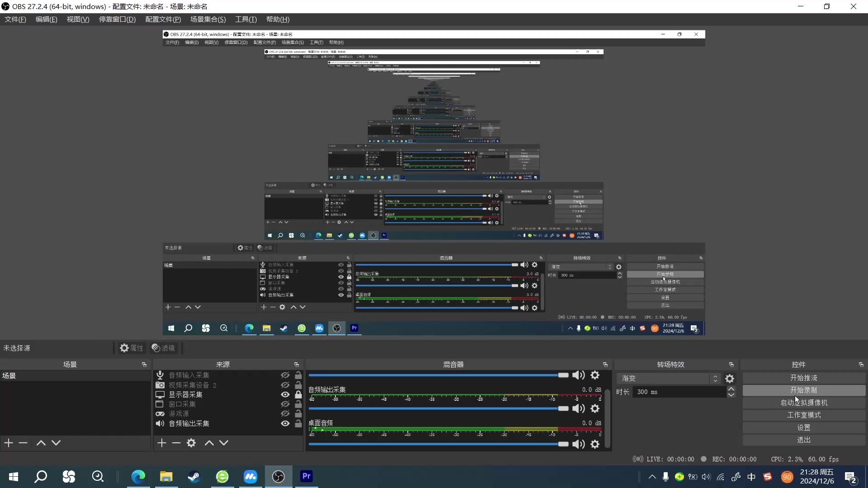Viewport: 868px width, 488px height.
Task: Mute the 桌面音频 speaker icon
Action: point(578,444)
